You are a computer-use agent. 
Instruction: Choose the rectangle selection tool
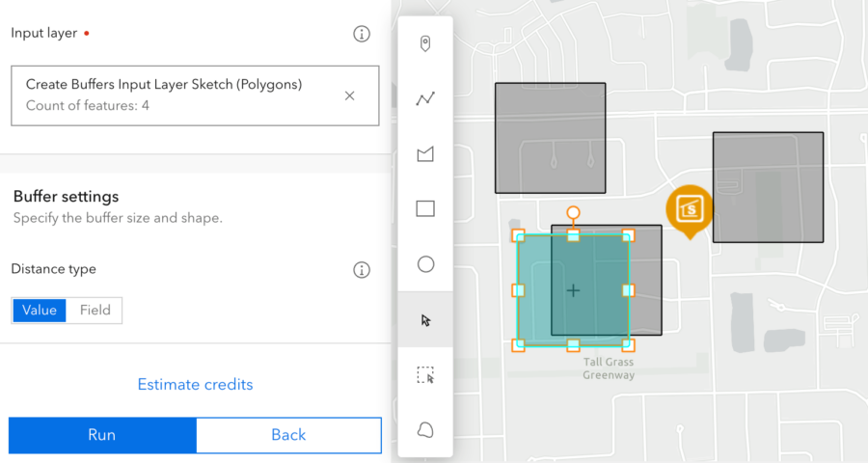pos(425,375)
